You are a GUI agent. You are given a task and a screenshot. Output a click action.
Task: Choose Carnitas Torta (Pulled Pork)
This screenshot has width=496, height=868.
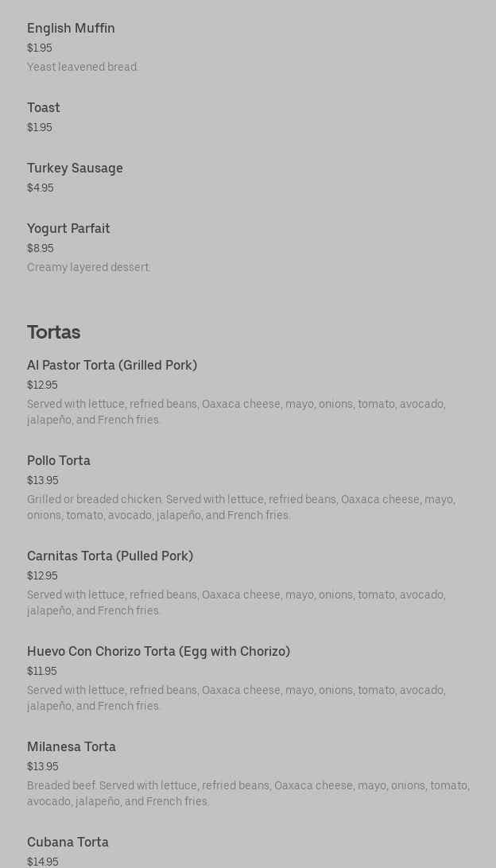[x=110, y=556]
